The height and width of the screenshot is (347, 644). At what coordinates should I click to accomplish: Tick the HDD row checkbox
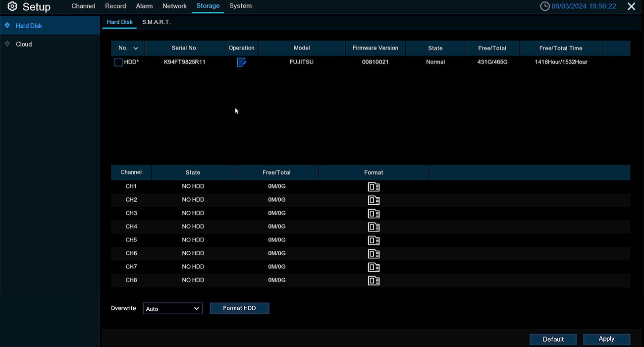coord(118,62)
